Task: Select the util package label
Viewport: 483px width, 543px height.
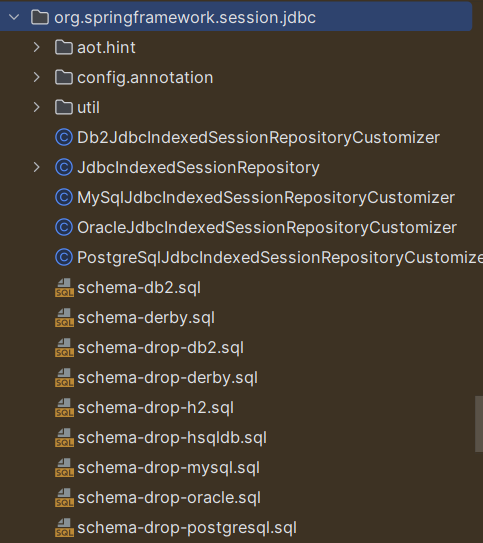Action: pos(88,107)
